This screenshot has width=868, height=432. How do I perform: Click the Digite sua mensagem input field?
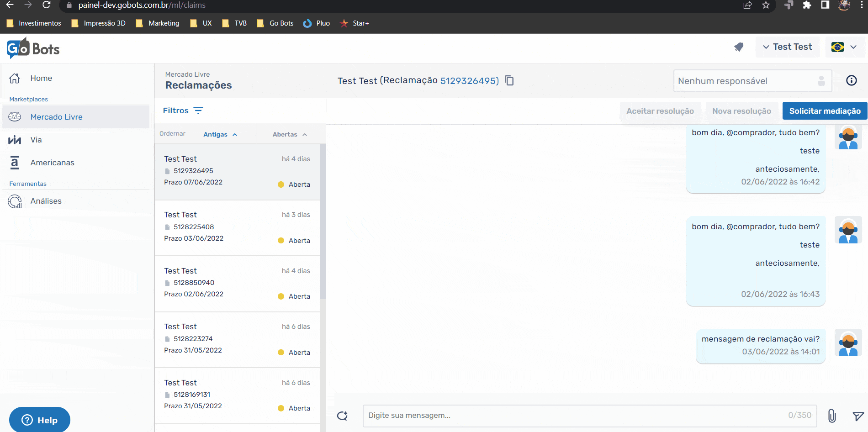[590, 416]
